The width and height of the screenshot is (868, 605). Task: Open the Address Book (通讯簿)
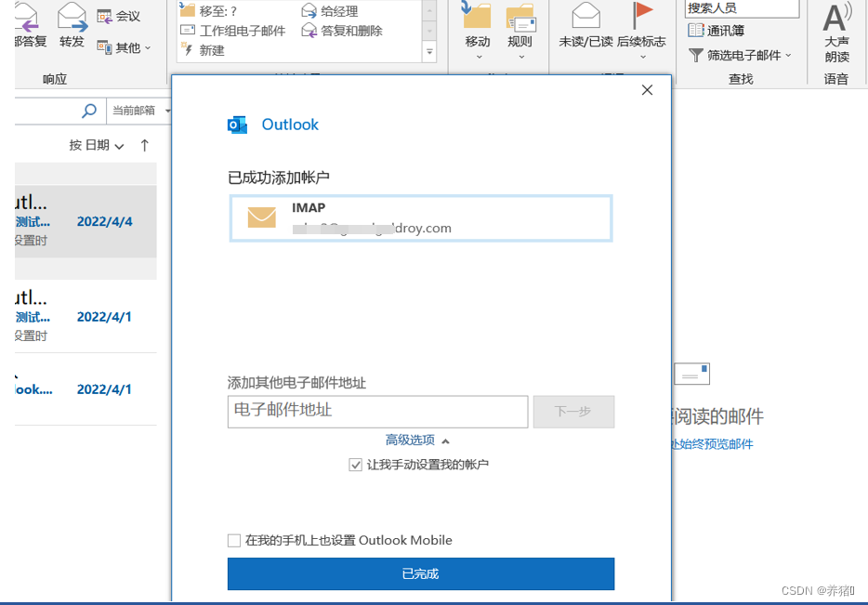click(717, 31)
